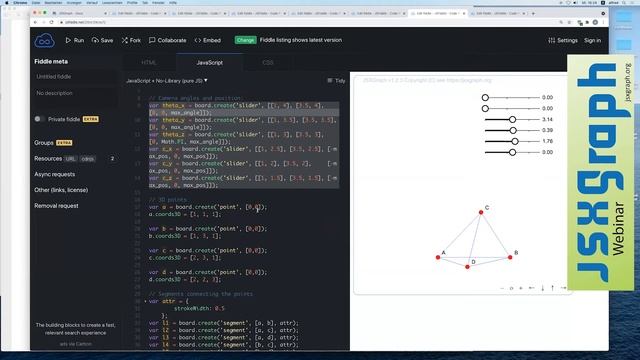Click the Untitled fiddle title field
Image resolution: width=640 pixels, height=360 pixels.
coord(75,77)
